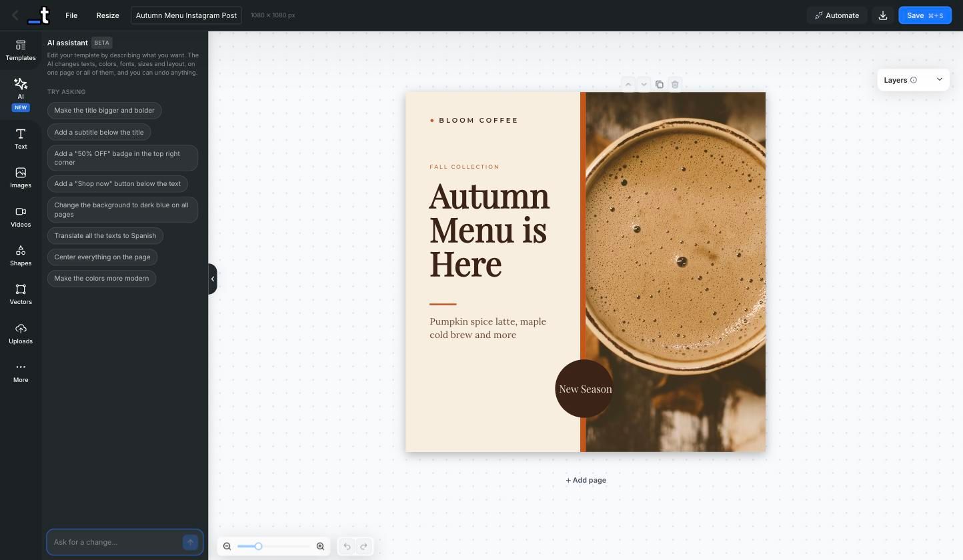The height and width of the screenshot is (560, 963).
Task: Open the Videos panel
Action: pos(21,217)
